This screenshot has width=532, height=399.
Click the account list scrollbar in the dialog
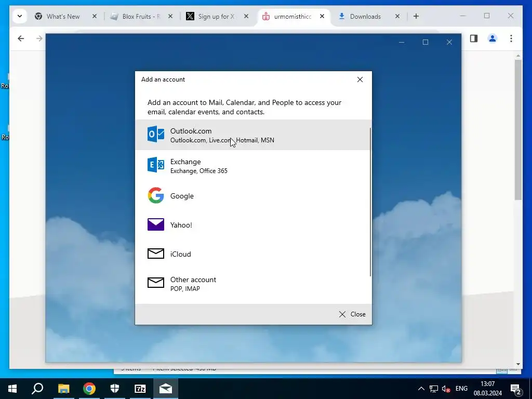click(370, 202)
